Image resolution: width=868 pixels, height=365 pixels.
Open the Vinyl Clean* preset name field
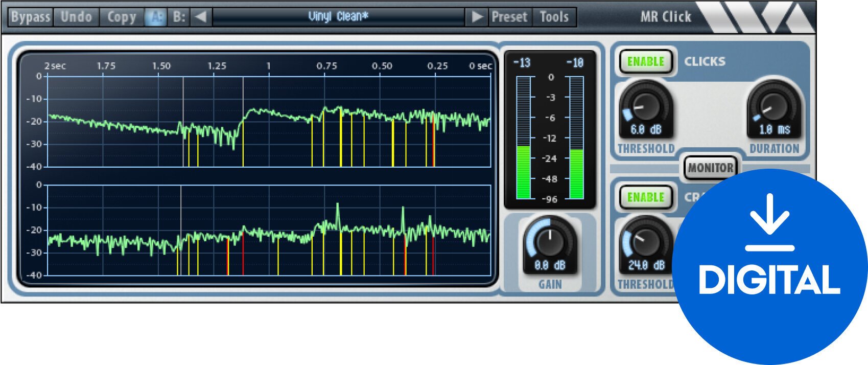point(338,17)
